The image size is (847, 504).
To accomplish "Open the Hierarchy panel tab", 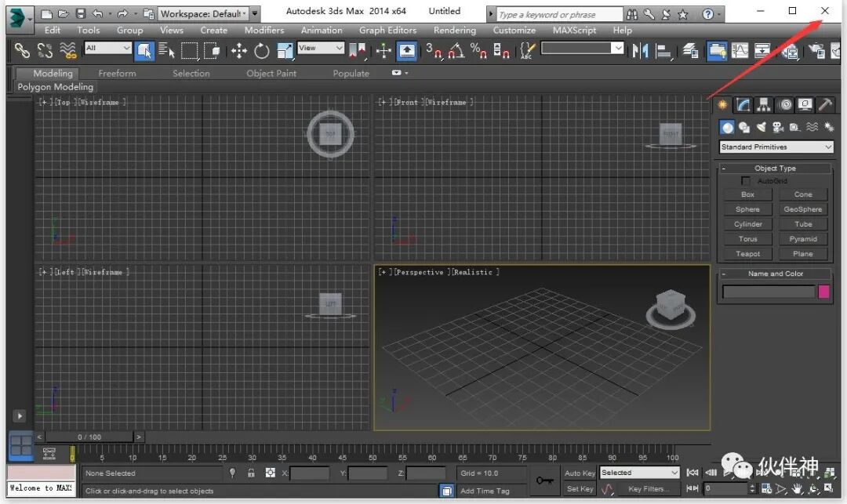I will tap(764, 105).
